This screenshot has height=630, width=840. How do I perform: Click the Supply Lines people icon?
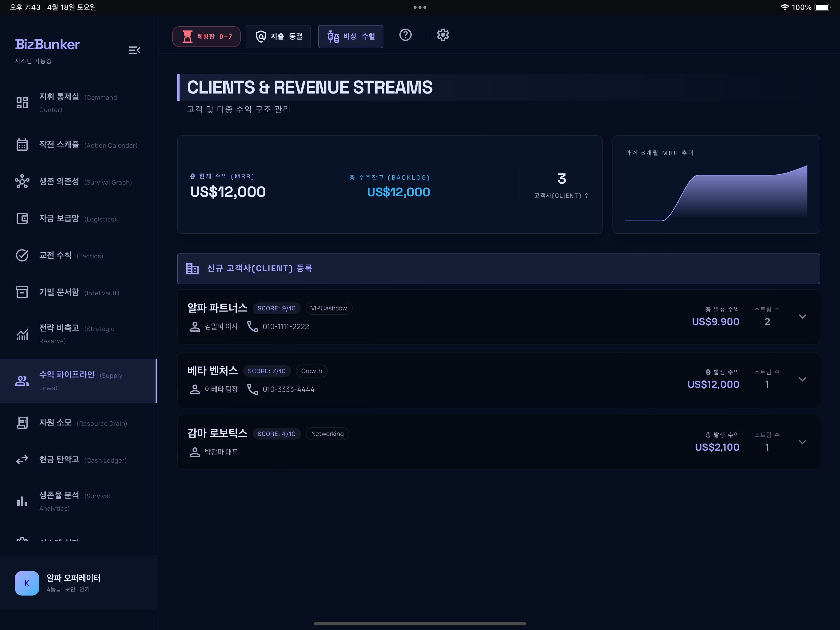click(x=22, y=381)
